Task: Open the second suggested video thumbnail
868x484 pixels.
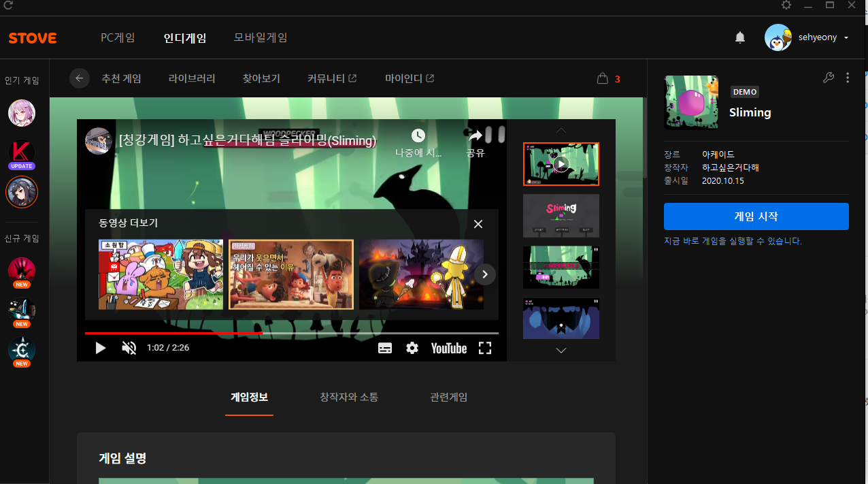Action: 291,274
